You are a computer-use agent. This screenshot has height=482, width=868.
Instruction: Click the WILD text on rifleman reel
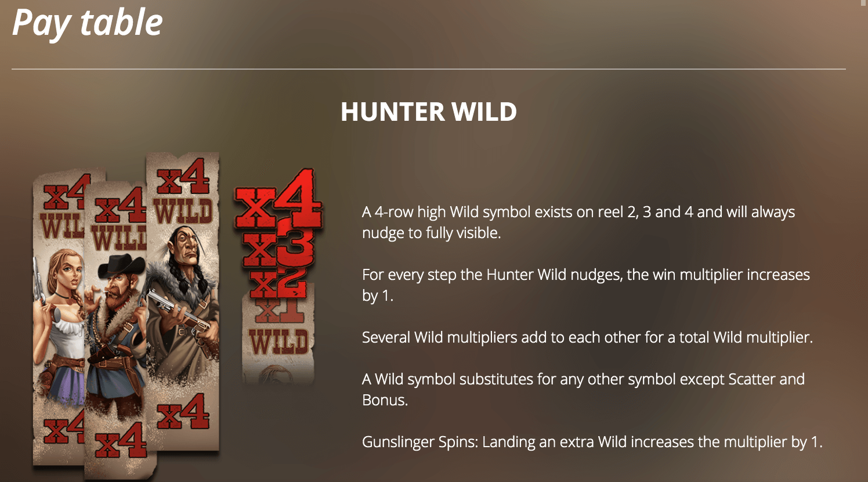click(183, 211)
